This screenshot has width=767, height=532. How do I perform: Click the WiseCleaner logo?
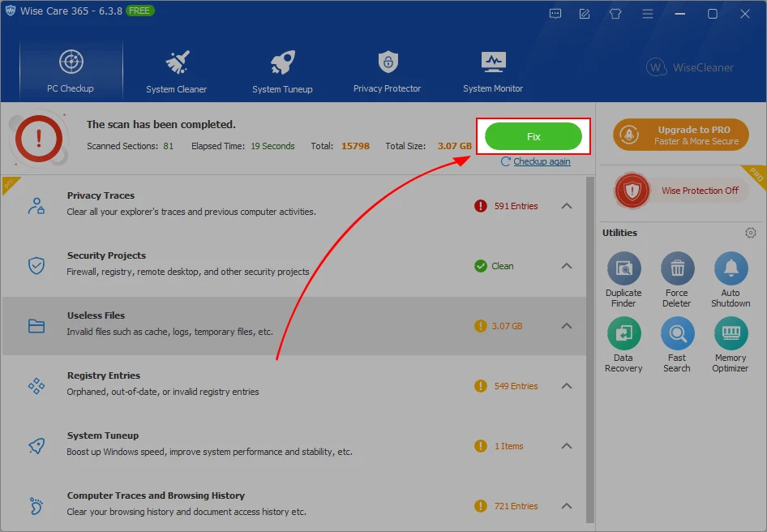tap(690, 67)
